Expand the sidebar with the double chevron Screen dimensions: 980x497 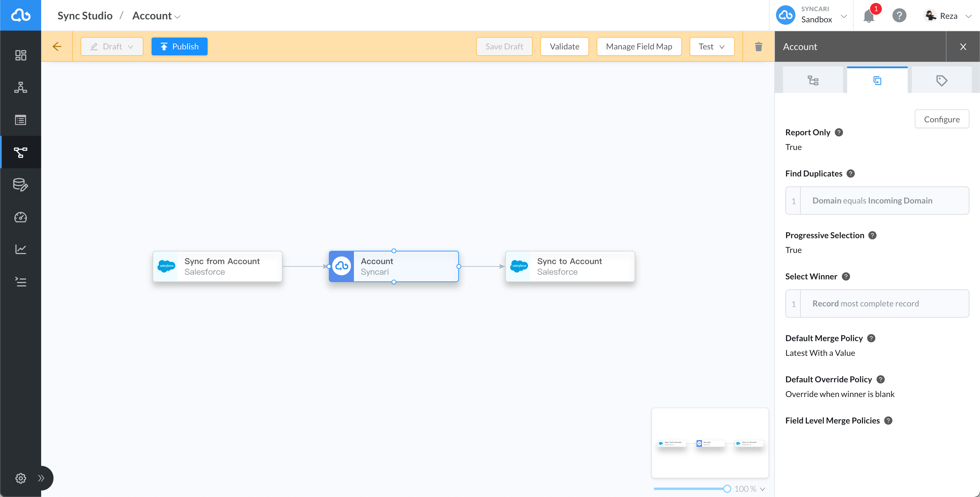pyautogui.click(x=41, y=478)
